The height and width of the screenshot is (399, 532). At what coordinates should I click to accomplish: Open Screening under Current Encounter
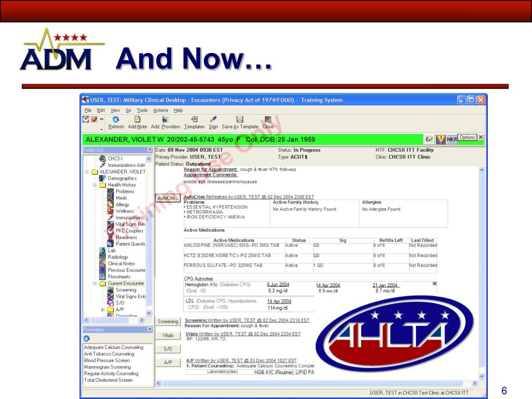(126, 290)
